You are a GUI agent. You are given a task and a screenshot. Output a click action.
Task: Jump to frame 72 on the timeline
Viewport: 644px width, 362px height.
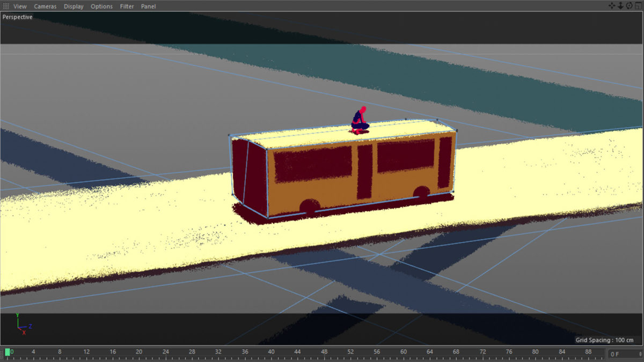482,352
